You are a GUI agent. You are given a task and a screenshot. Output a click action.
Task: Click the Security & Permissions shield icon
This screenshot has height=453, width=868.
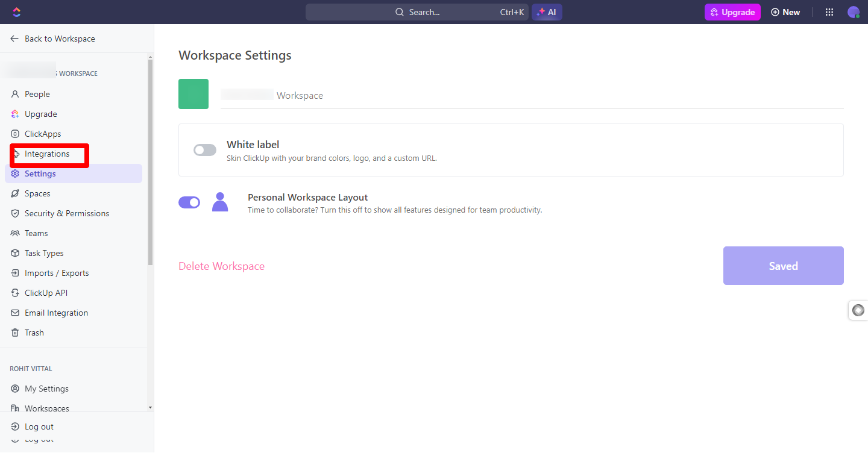coord(15,213)
